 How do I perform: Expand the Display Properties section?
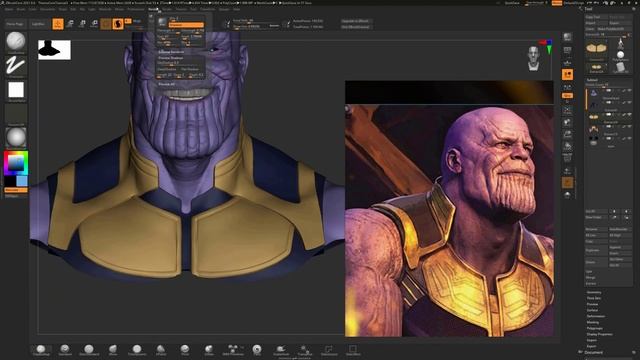[x=600, y=334]
